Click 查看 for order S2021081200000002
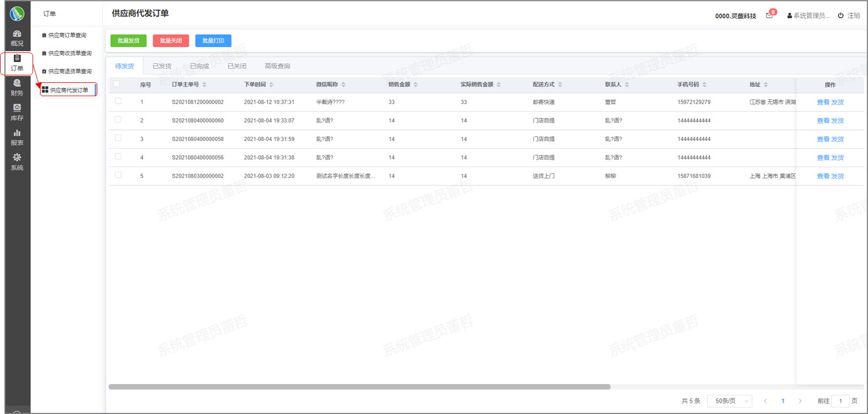 823,102
